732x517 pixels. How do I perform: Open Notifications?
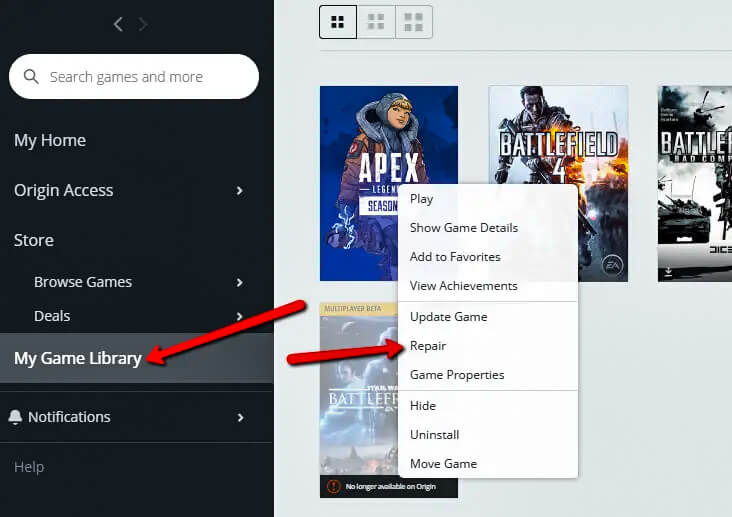69,417
